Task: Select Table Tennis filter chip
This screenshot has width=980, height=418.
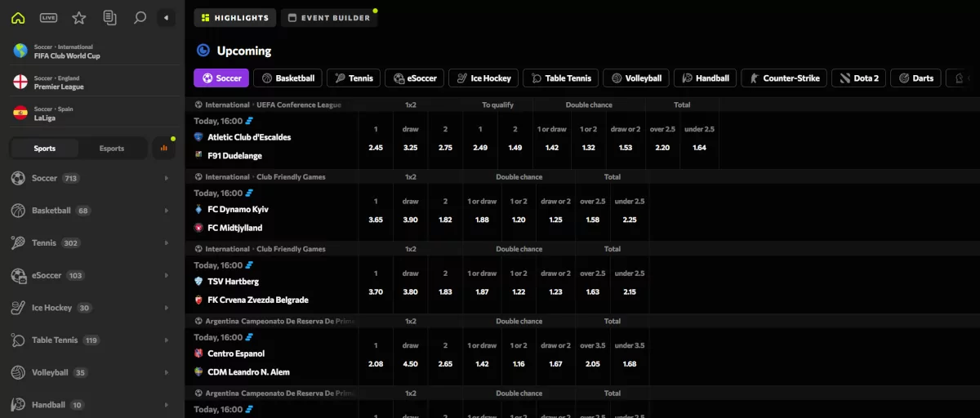Action: click(x=561, y=78)
